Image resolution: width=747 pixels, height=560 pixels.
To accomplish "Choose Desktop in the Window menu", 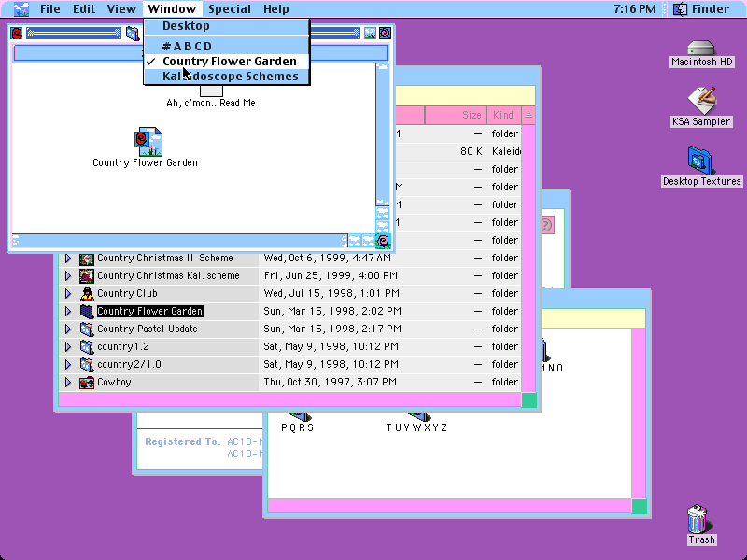I will pyautogui.click(x=227, y=26).
